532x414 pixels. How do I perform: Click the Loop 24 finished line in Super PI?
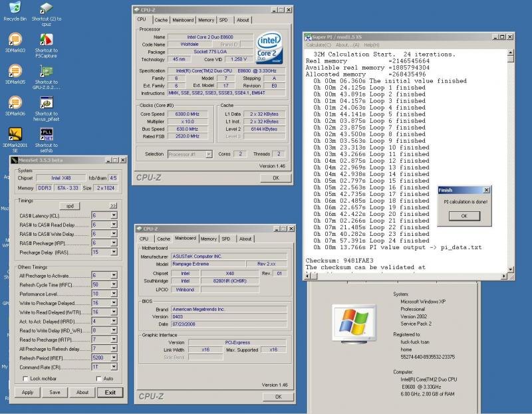pyautogui.click(x=371, y=241)
